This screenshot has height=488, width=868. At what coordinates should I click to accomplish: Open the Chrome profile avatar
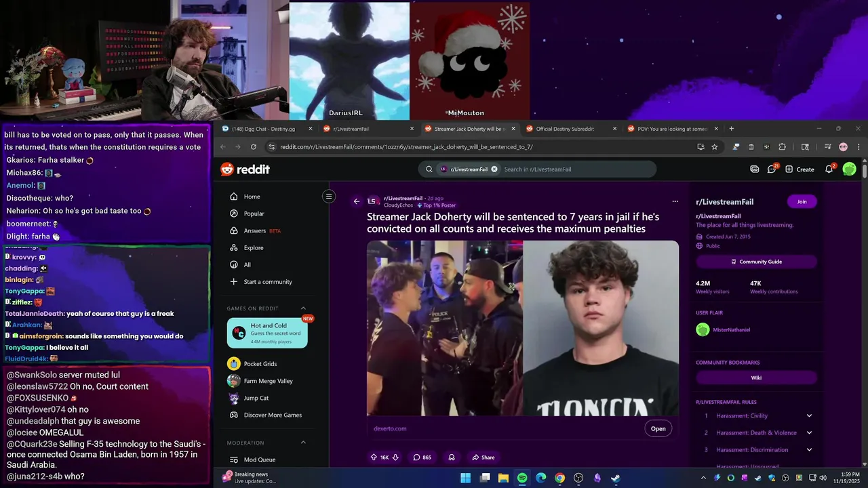[843, 146]
